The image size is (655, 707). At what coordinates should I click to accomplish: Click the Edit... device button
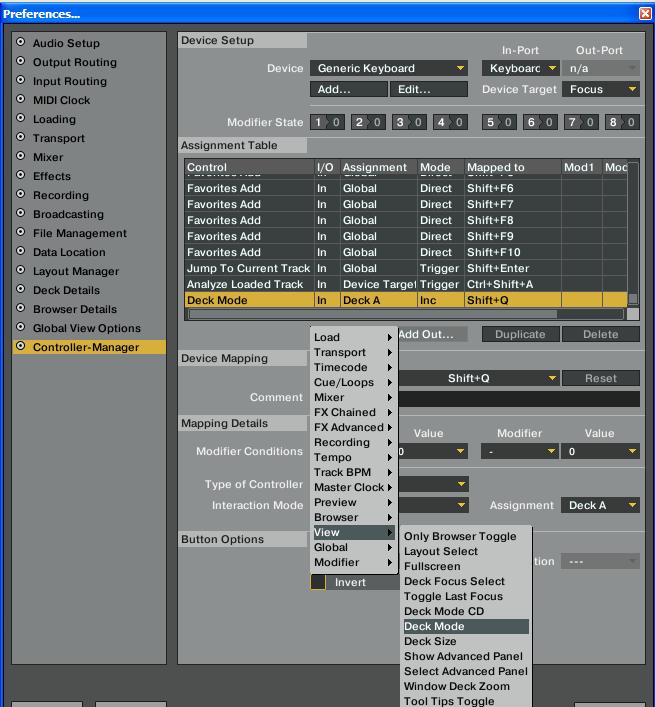[x=429, y=89]
